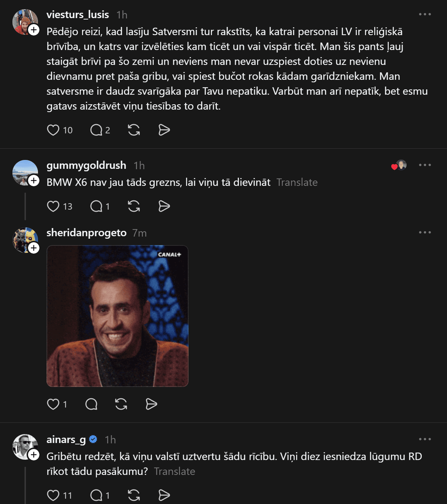Open more options for viesturs_lusis post
The image size is (447, 504).
pos(425,15)
